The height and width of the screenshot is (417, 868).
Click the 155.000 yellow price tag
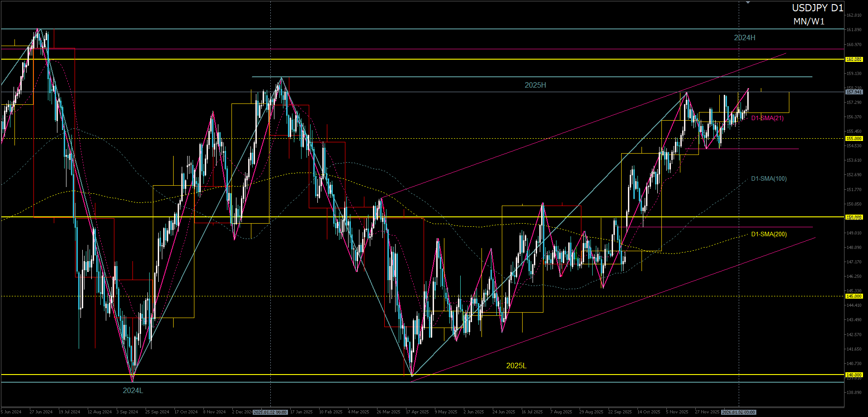[854, 139]
